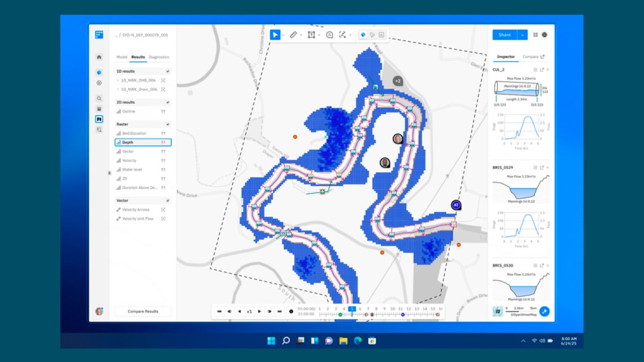
Task: Select the pointer/select tool in the toolbar
Action: pyautogui.click(x=275, y=34)
